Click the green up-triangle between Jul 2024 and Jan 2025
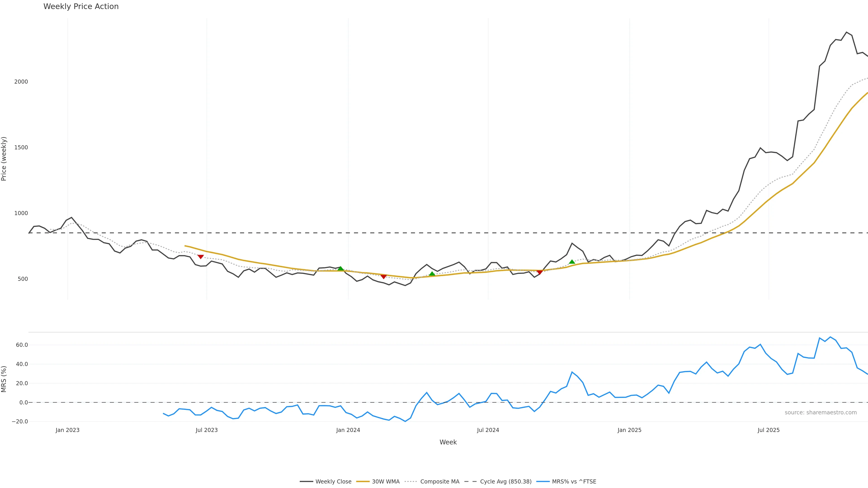The width and height of the screenshot is (868, 488). tap(572, 262)
